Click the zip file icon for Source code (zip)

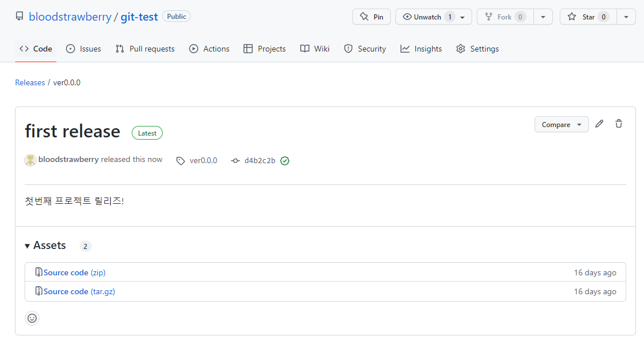tap(38, 272)
